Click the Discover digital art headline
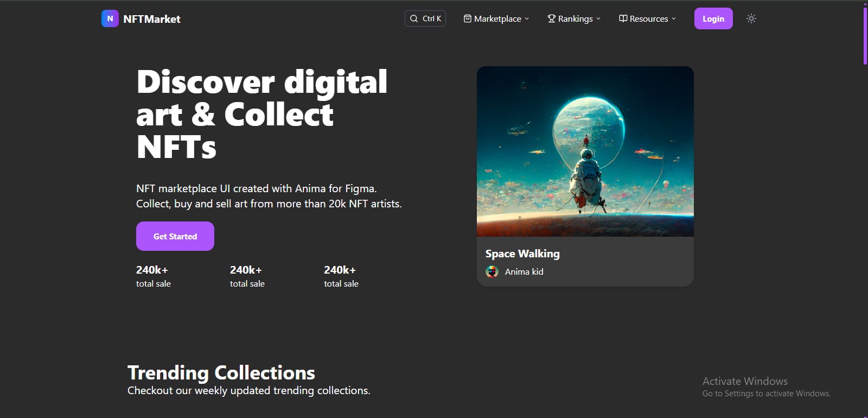 262,114
